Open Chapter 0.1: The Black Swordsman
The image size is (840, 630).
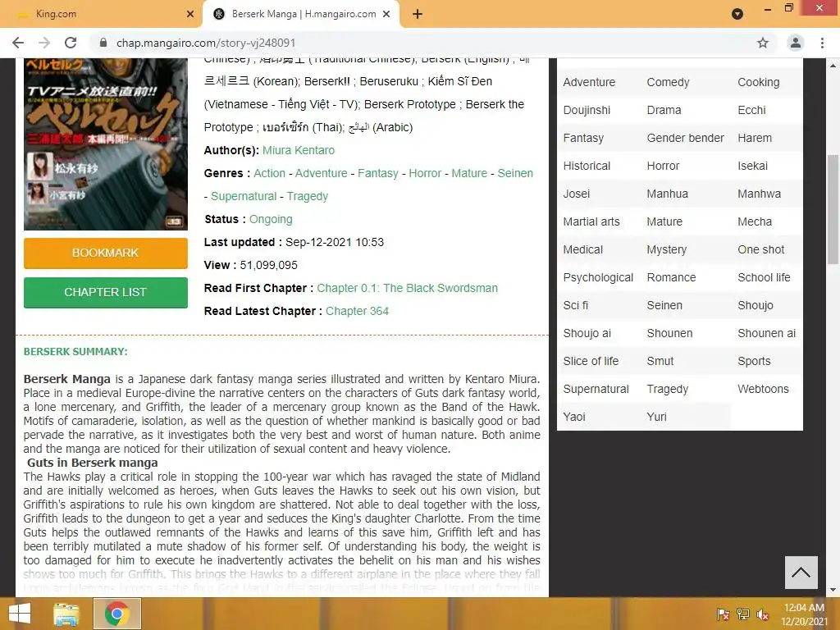(407, 288)
